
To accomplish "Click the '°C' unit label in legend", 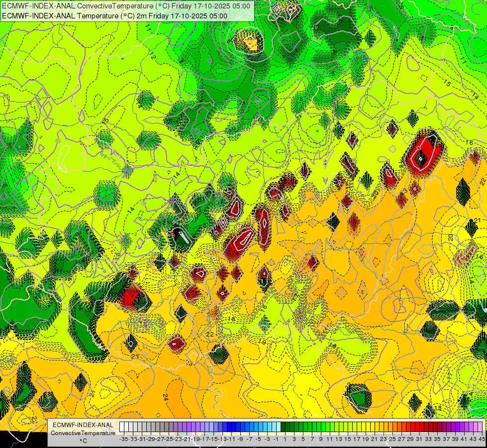I will tap(83, 441).
